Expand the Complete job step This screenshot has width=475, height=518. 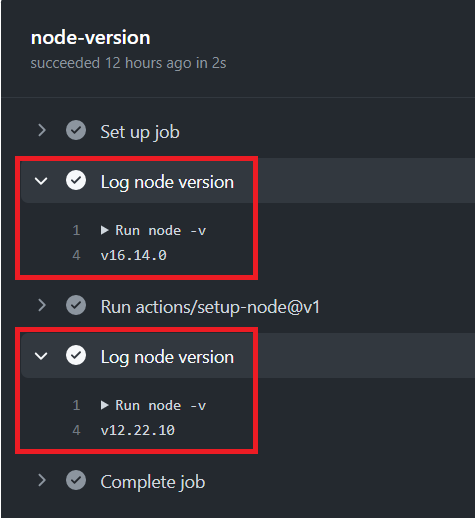pos(42,480)
